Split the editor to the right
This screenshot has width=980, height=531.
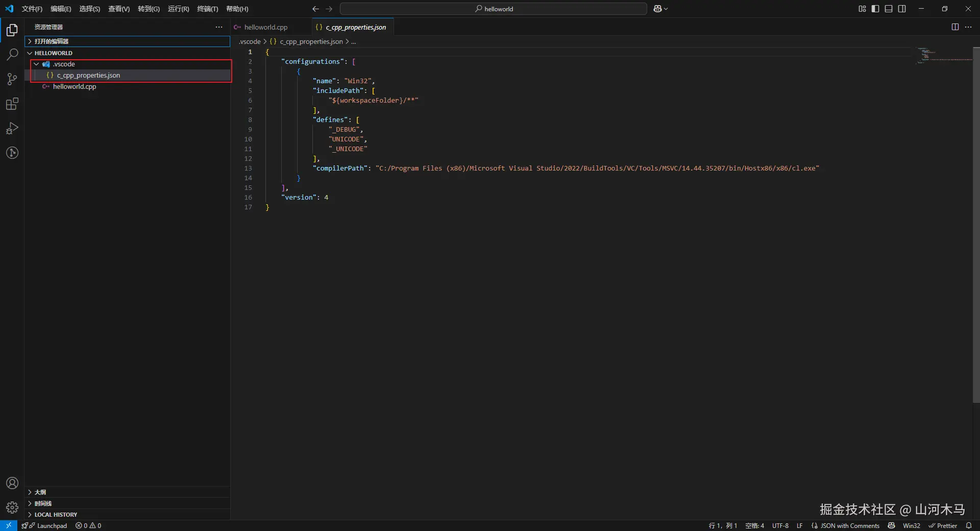[955, 27]
